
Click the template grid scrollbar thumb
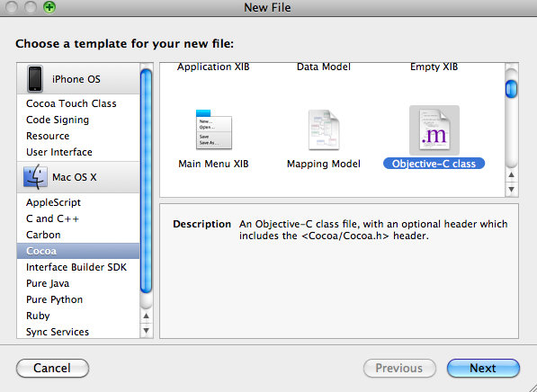(511, 89)
